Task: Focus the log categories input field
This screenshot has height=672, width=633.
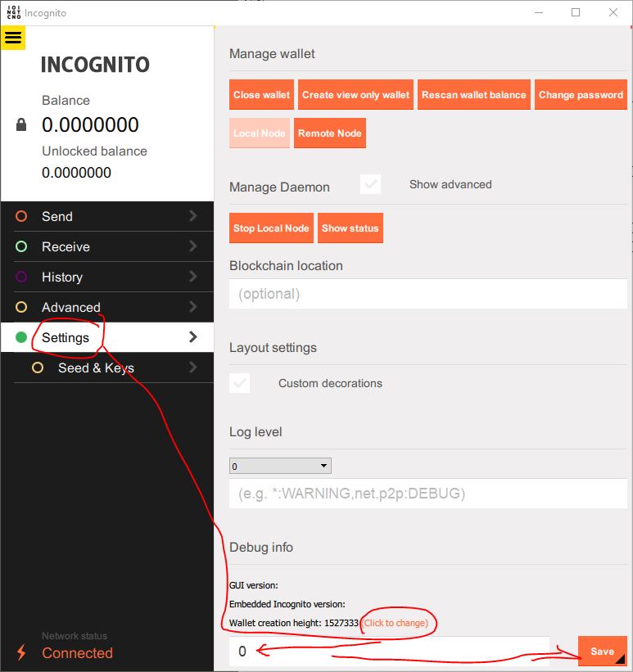Action: pyautogui.click(x=428, y=494)
